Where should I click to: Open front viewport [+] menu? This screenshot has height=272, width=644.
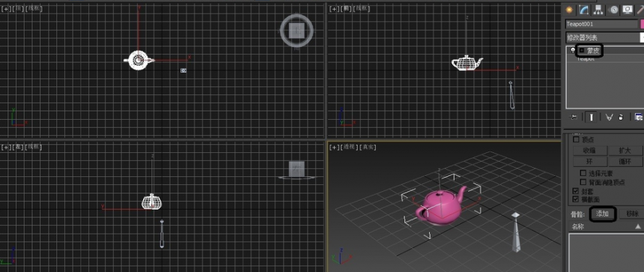point(334,8)
